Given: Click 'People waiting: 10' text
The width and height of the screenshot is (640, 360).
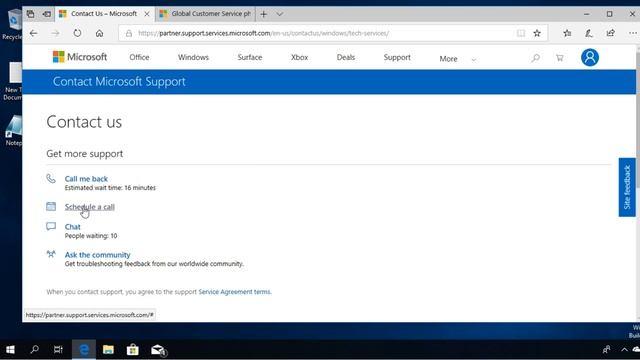Looking at the screenshot, I should click(91, 236).
